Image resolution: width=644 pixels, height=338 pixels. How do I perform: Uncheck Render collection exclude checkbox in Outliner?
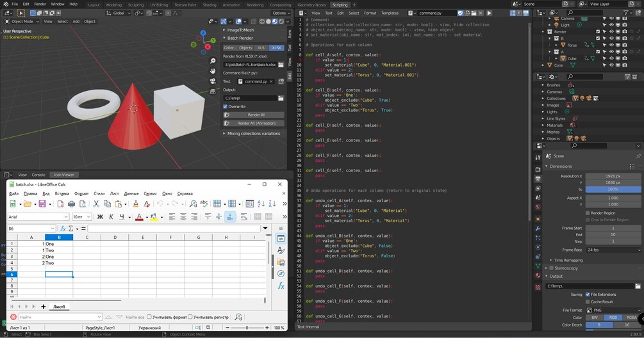point(598,31)
